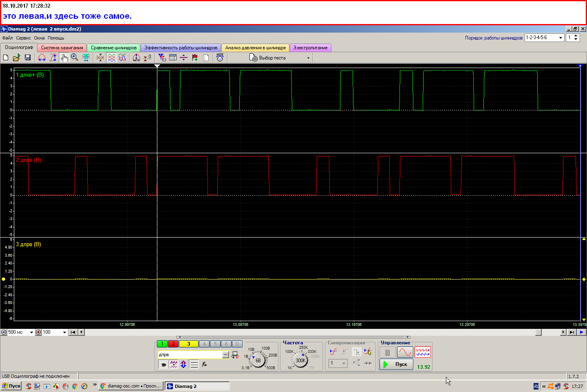Viewport: 587px width, 392px height.
Task: Select the vertical amplitude measurement tool
Action: (x=53, y=58)
